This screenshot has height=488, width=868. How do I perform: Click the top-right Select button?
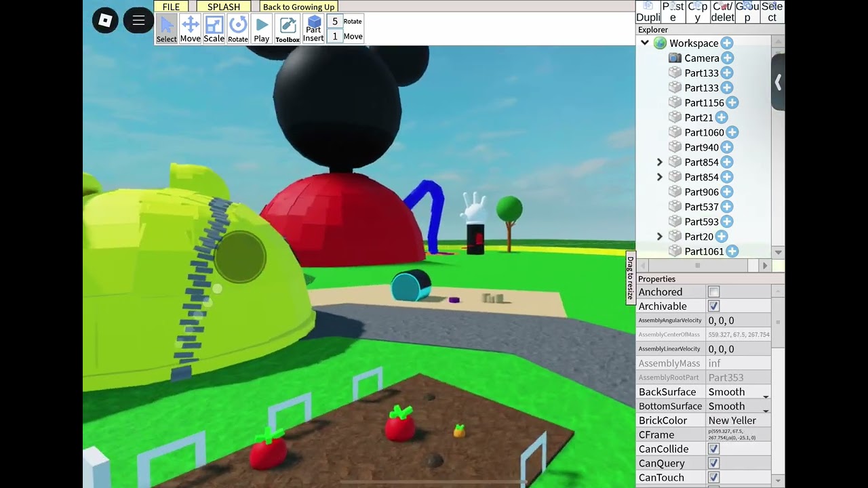pyautogui.click(x=772, y=12)
